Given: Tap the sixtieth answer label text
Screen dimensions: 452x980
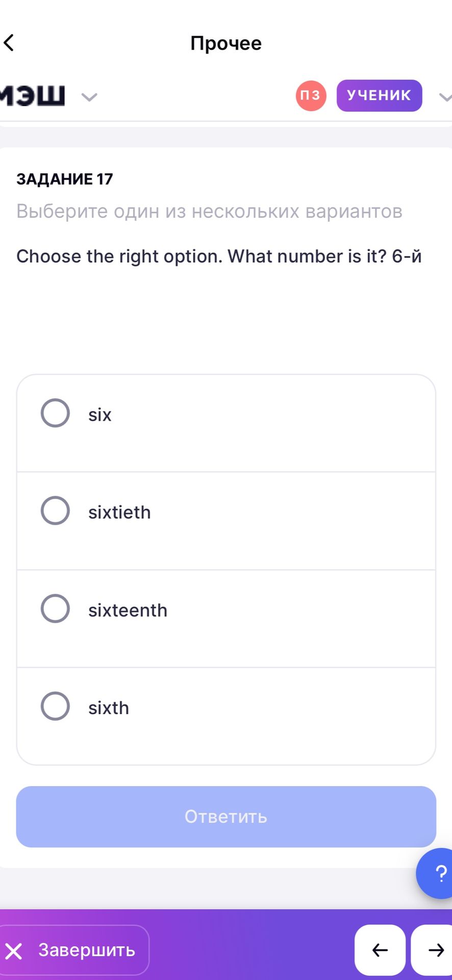Looking at the screenshot, I should coord(119,512).
